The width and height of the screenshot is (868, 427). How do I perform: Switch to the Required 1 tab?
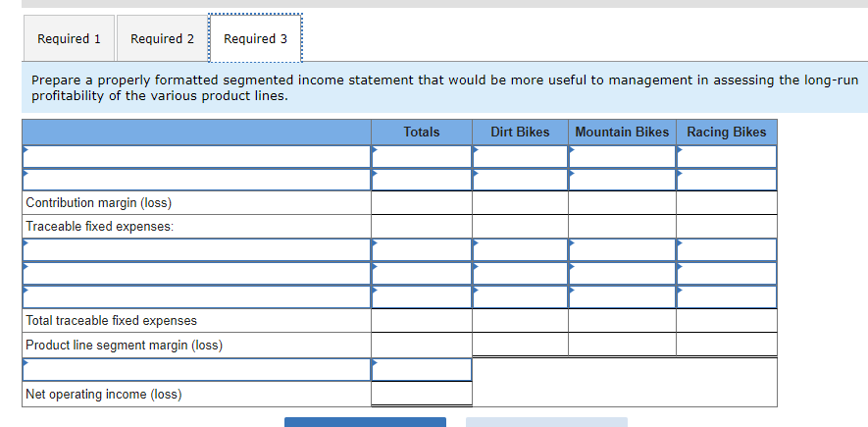tap(70, 38)
